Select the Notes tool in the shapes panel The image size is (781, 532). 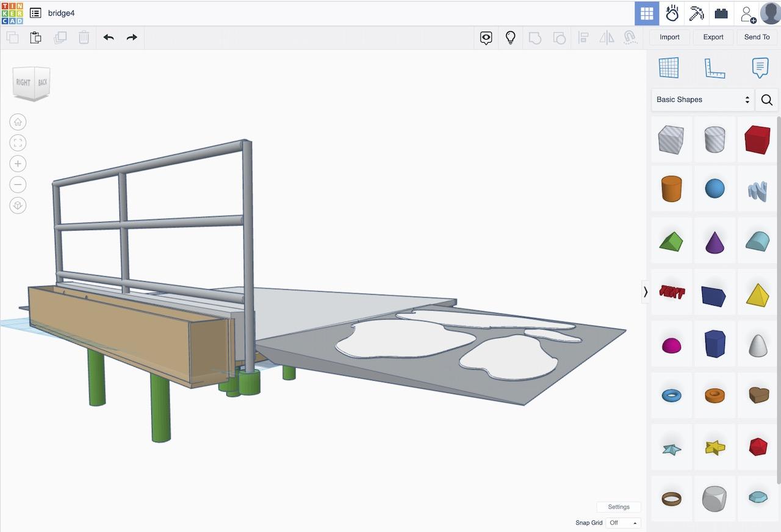(x=760, y=68)
